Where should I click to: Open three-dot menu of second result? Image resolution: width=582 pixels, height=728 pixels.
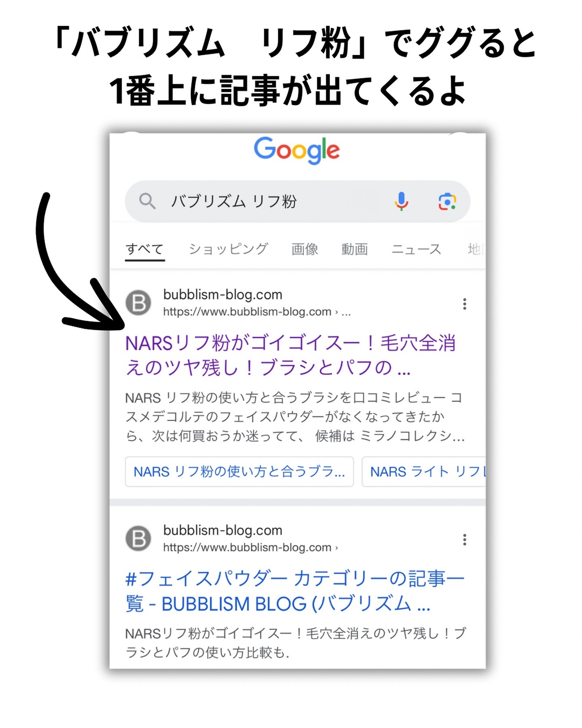tap(464, 540)
